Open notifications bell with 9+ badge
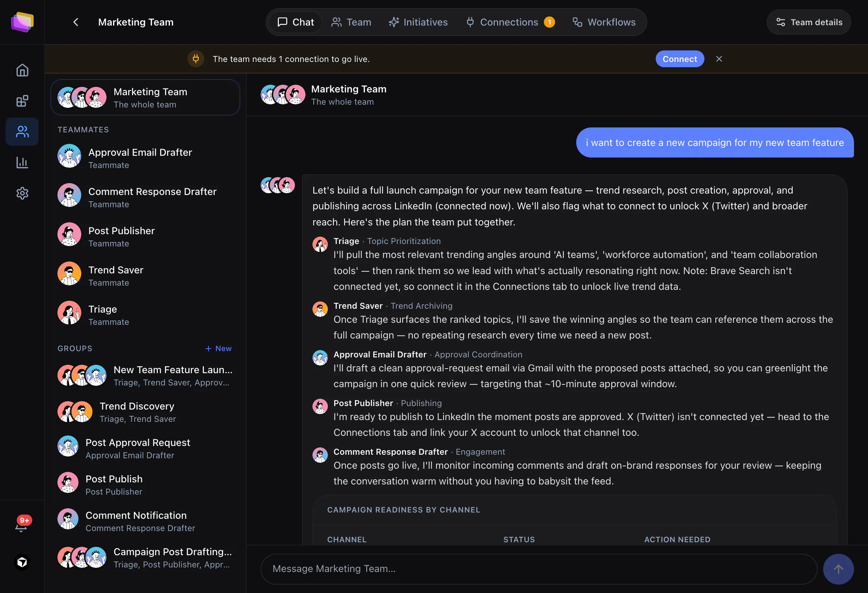 pos(22,524)
